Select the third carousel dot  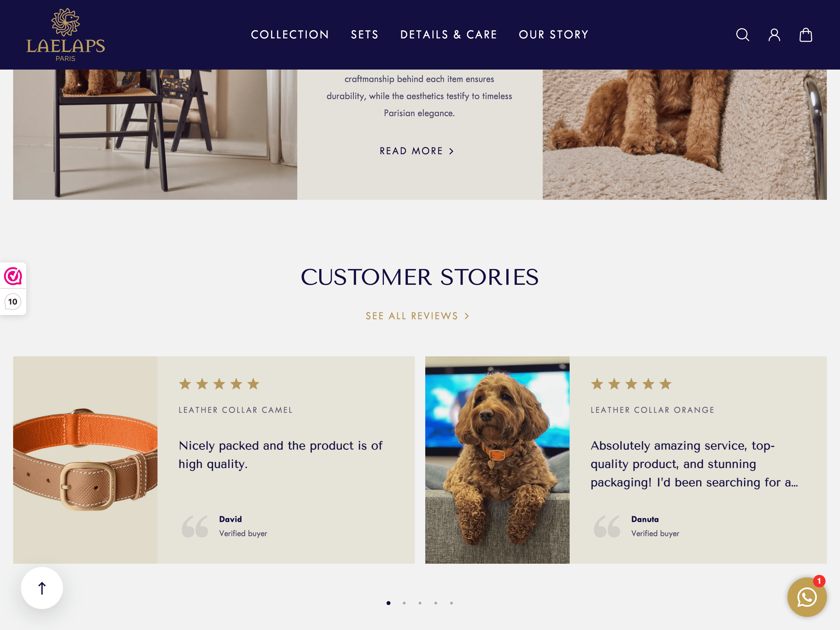coord(420,603)
